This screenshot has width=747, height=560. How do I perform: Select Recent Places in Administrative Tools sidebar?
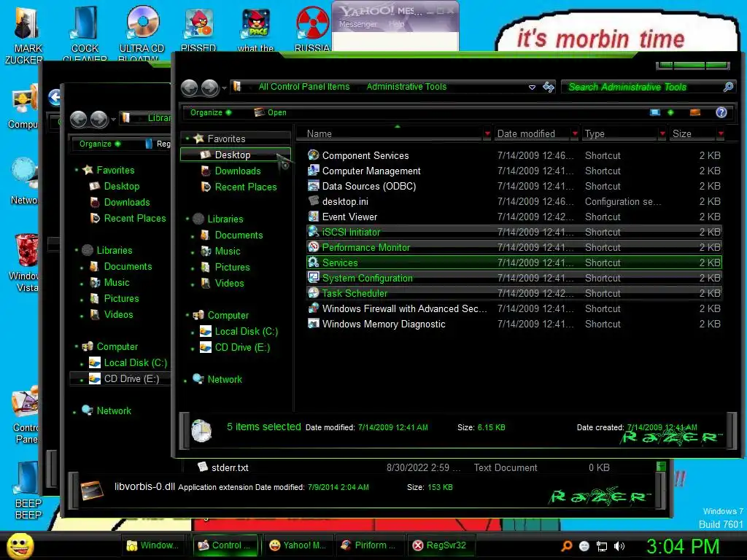(x=245, y=187)
